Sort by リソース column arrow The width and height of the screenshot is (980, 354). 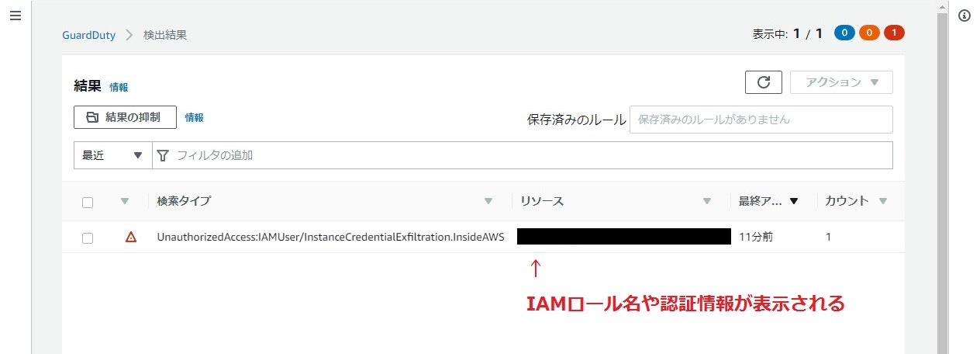[x=707, y=202]
